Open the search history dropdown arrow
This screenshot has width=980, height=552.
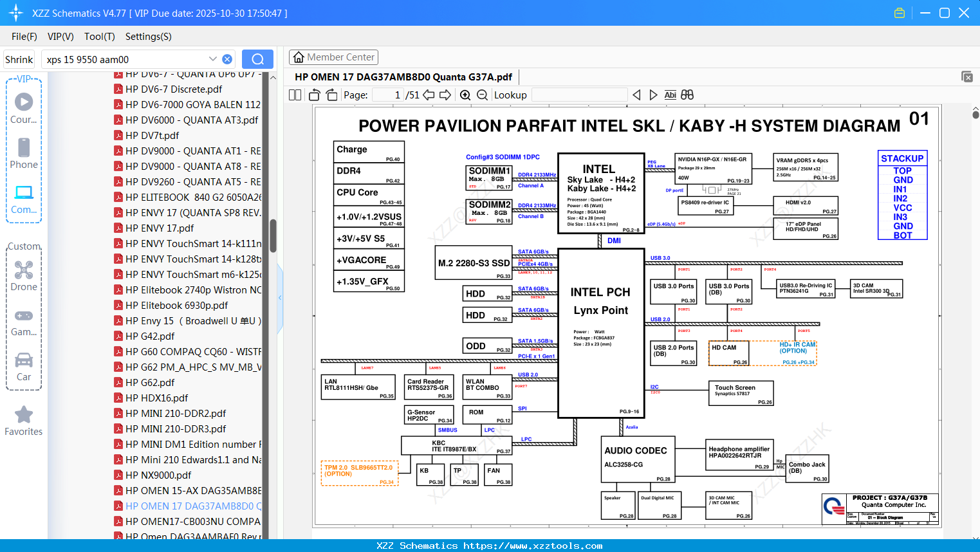[212, 59]
